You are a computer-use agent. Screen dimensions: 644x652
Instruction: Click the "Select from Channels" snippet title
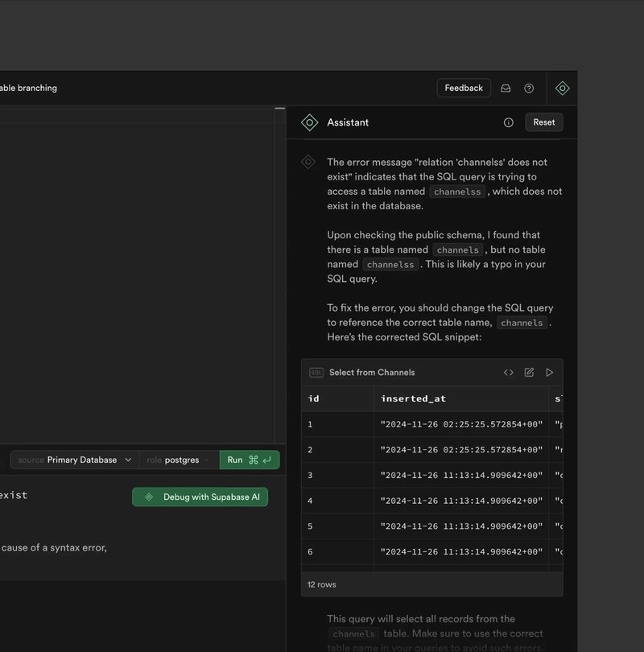pos(372,373)
